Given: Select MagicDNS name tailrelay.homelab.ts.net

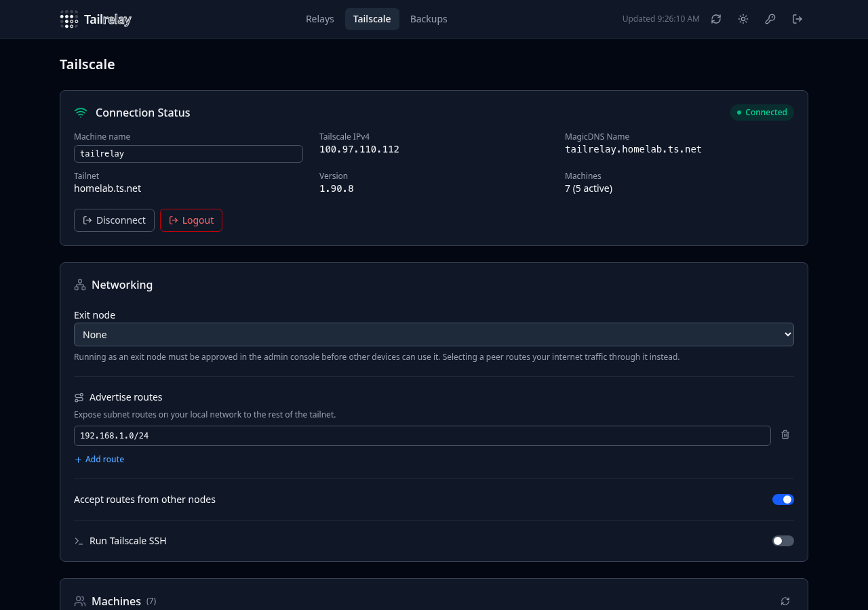Looking at the screenshot, I should [633, 149].
